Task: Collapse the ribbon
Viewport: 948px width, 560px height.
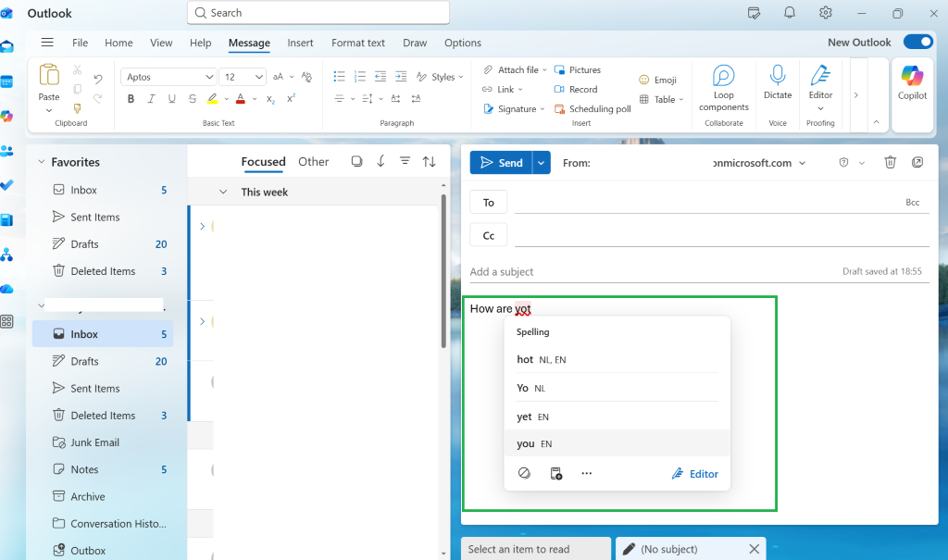Action: click(876, 122)
